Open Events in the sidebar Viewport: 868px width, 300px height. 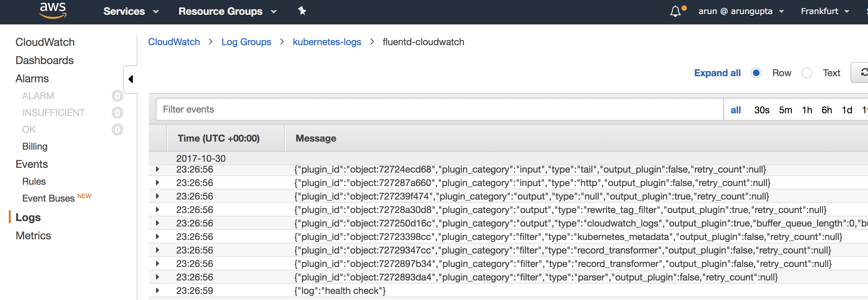[x=32, y=164]
